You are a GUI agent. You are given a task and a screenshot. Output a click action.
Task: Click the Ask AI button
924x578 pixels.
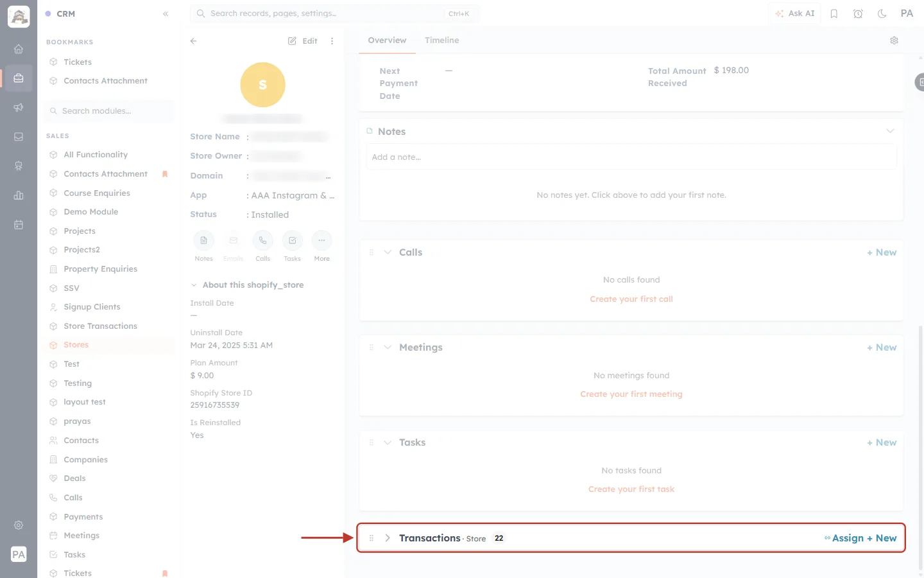point(795,13)
